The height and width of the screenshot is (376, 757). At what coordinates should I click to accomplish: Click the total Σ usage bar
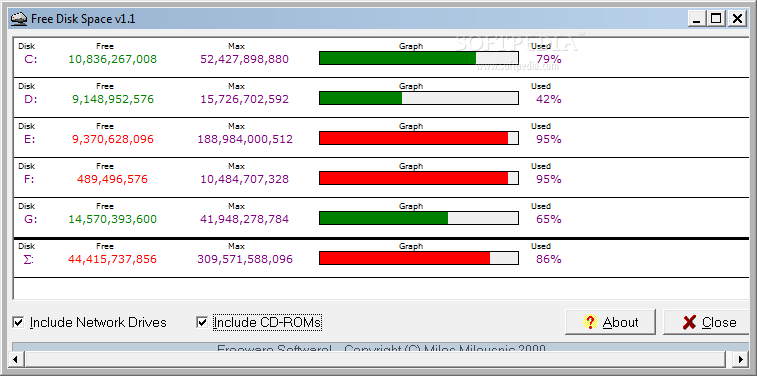click(x=419, y=258)
